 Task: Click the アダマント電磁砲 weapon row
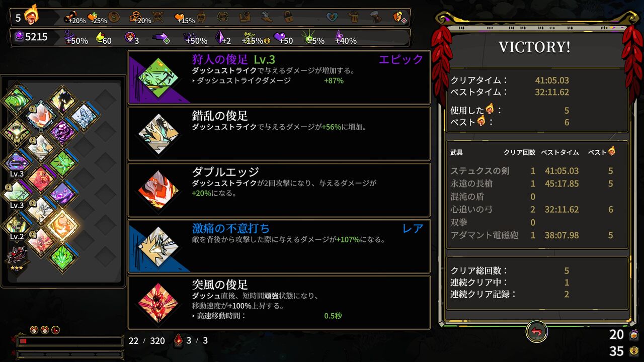[537, 235]
